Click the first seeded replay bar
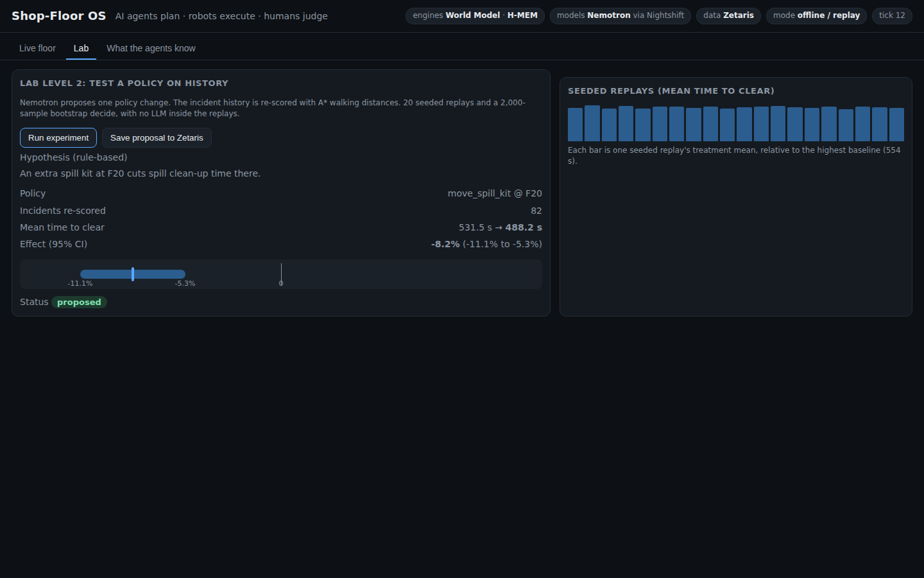Screen dimensions: 924x578 coord(575,124)
